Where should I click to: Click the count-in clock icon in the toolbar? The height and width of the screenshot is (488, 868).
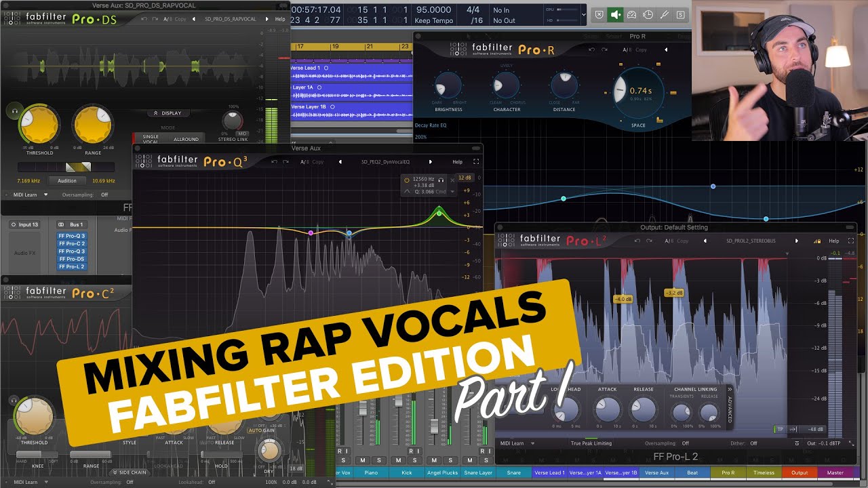click(x=648, y=14)
